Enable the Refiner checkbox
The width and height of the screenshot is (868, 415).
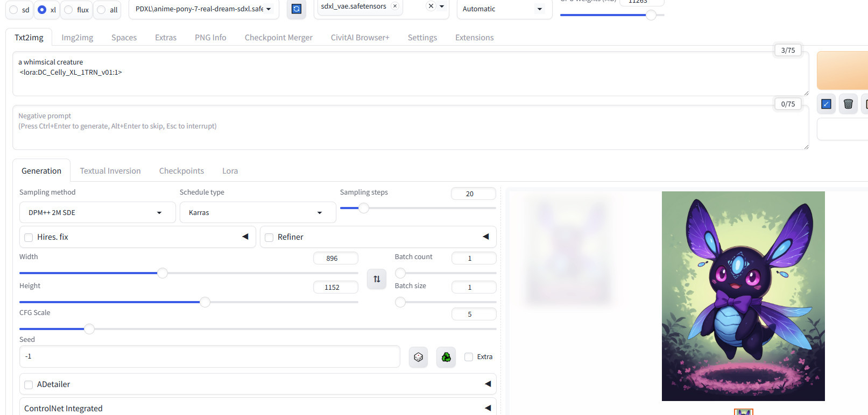[269, 237]
